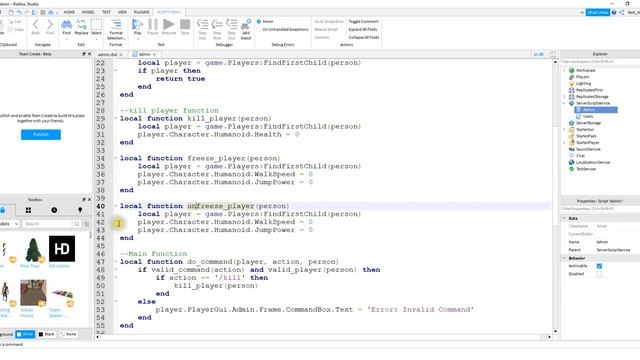Click Format Selection icon
Screen dimensions: 640x360
tap(116, 25)
